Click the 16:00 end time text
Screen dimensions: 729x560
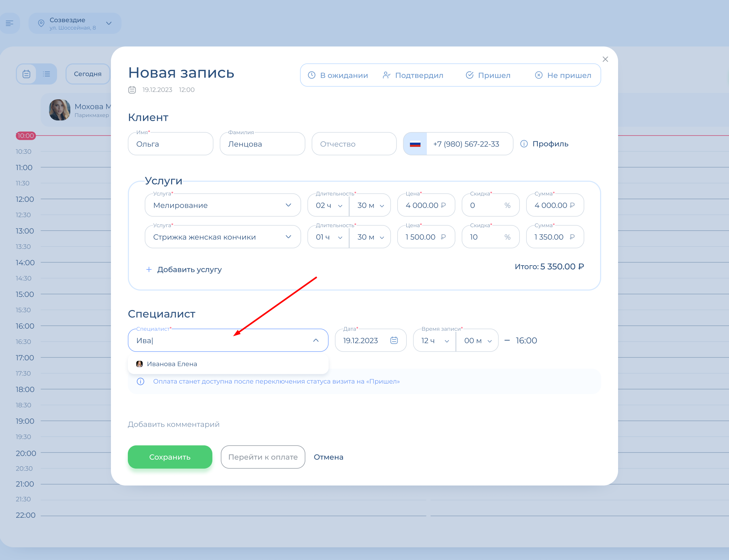pos(526,341)
